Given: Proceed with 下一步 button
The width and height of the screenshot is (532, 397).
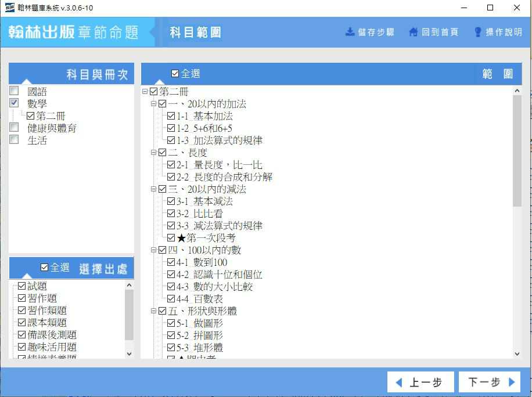Looking at the screenshot, I should click(490, 382).
